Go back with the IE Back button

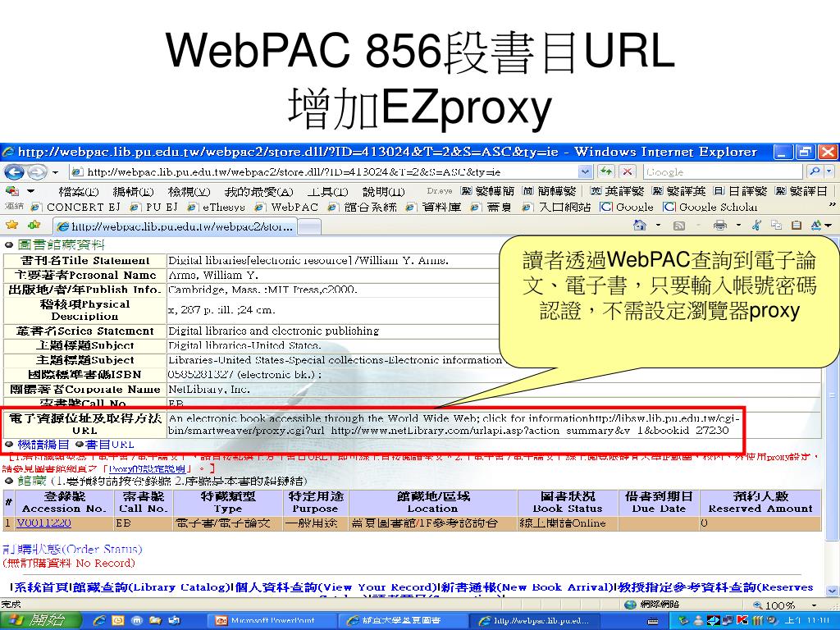click(x=14, y=172)
